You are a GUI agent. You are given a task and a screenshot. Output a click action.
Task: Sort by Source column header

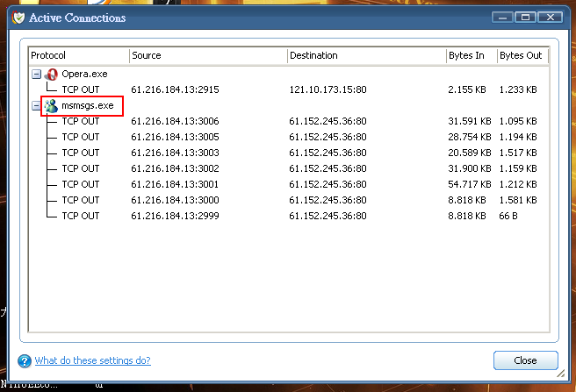(208, 55)
